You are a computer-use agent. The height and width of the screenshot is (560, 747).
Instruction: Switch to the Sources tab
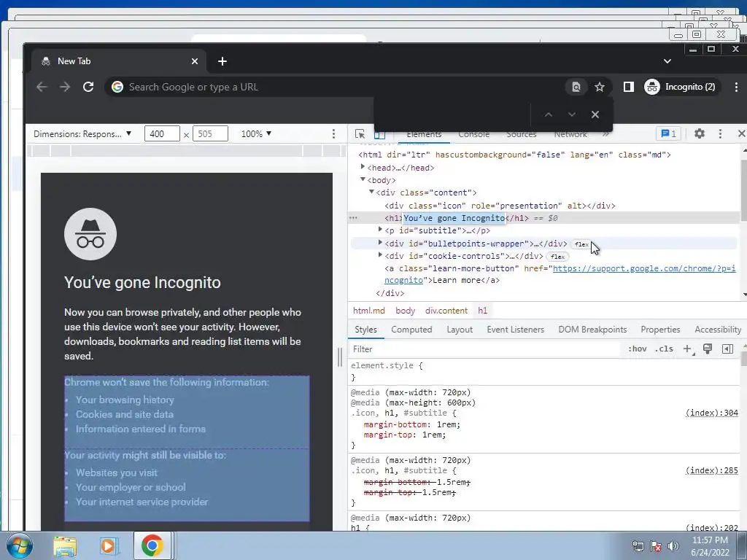(x=521, y=134)
